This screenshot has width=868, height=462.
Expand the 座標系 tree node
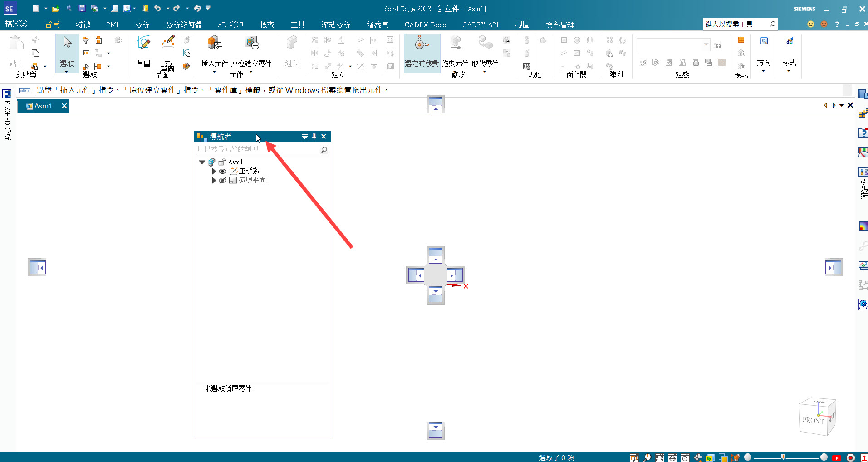pyautogui.click(x=214, y=171)
